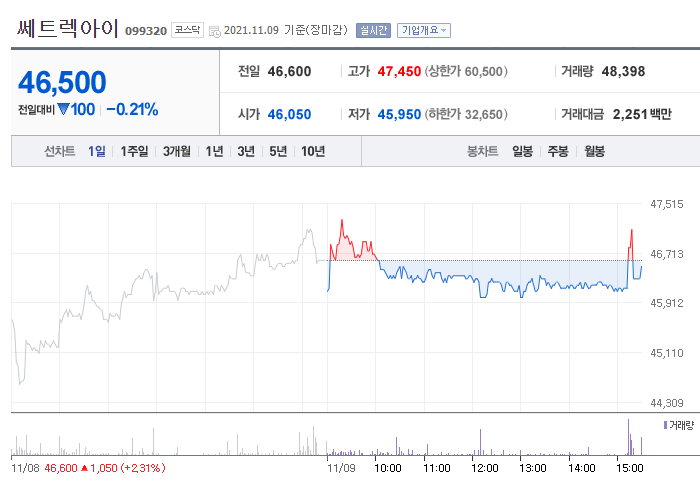Click the 14:00 time axis label
700x483 pixels.
click(582, 468)
